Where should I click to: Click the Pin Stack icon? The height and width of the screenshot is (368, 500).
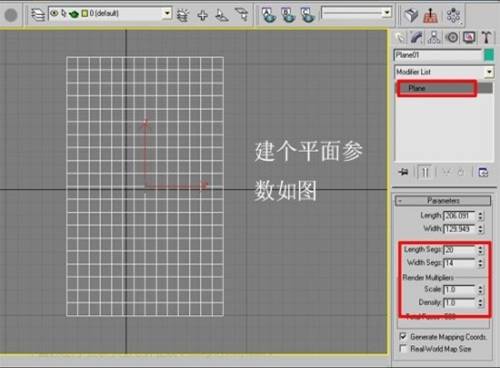403,172
